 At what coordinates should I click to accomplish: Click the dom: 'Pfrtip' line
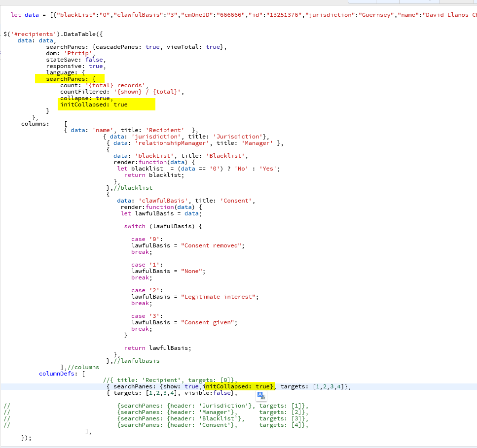click(x=71, y=53)
